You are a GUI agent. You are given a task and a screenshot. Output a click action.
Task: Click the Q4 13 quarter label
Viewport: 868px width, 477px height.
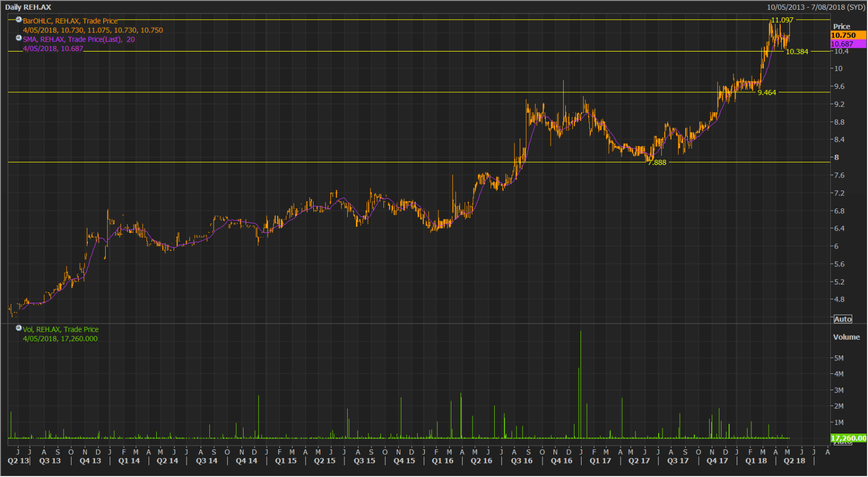pyautogui.click(x=90, y=461)
